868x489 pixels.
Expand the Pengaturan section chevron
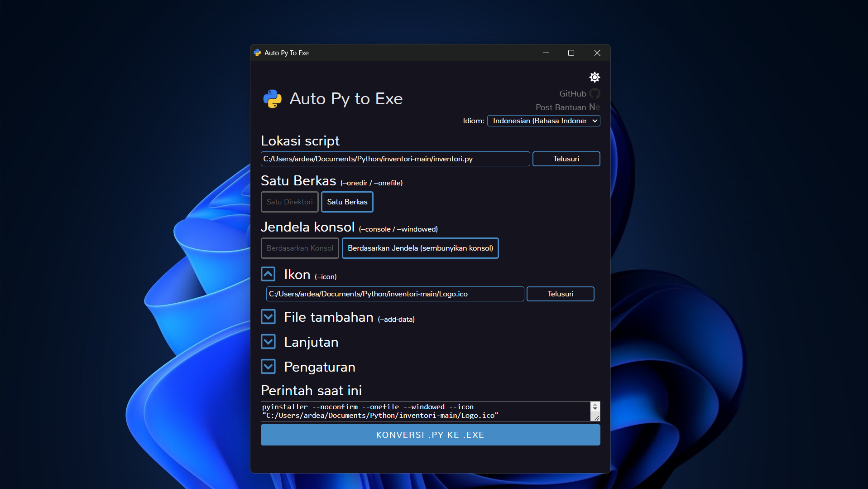[268, 367]
